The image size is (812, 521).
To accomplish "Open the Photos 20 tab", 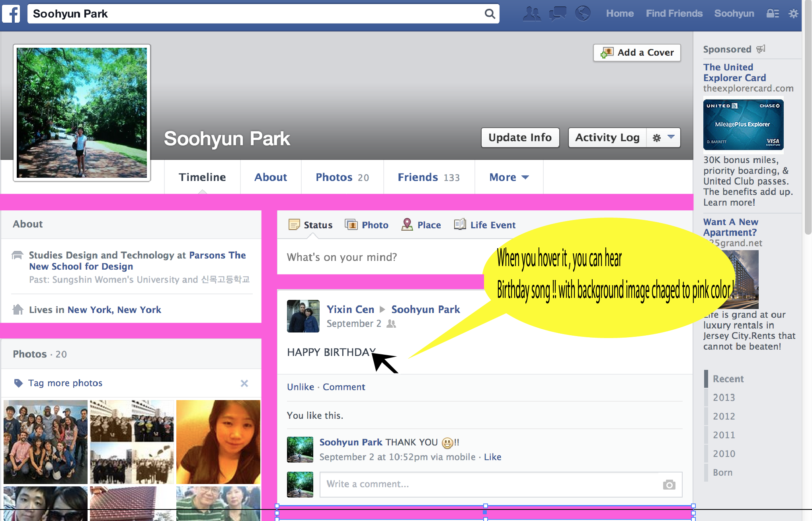I will click(342, 177).
